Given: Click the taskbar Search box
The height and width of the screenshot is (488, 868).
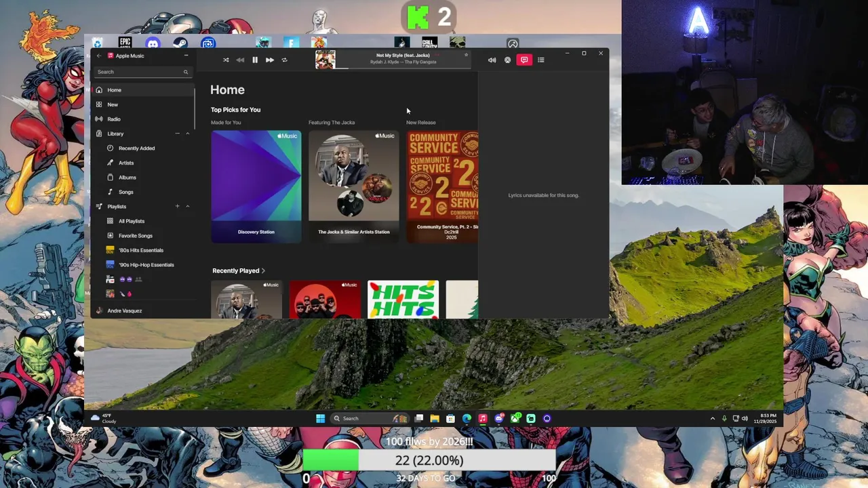Looking at the screenshot, I should pos(370,418).
